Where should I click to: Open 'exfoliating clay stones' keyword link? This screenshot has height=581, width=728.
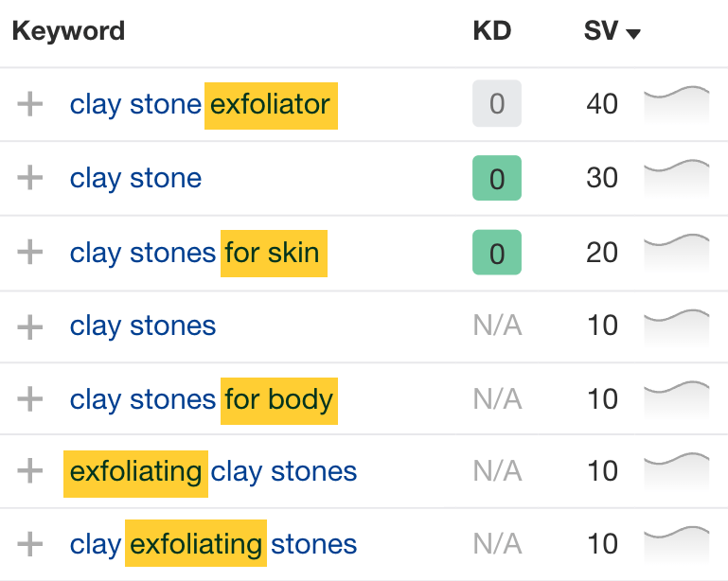pyautogui.click(x=212, y=471)
